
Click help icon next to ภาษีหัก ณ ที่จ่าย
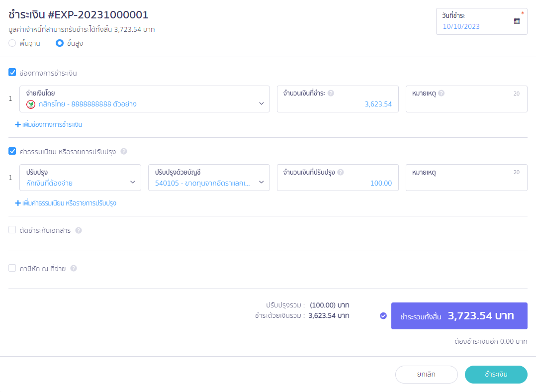(74, 268)
